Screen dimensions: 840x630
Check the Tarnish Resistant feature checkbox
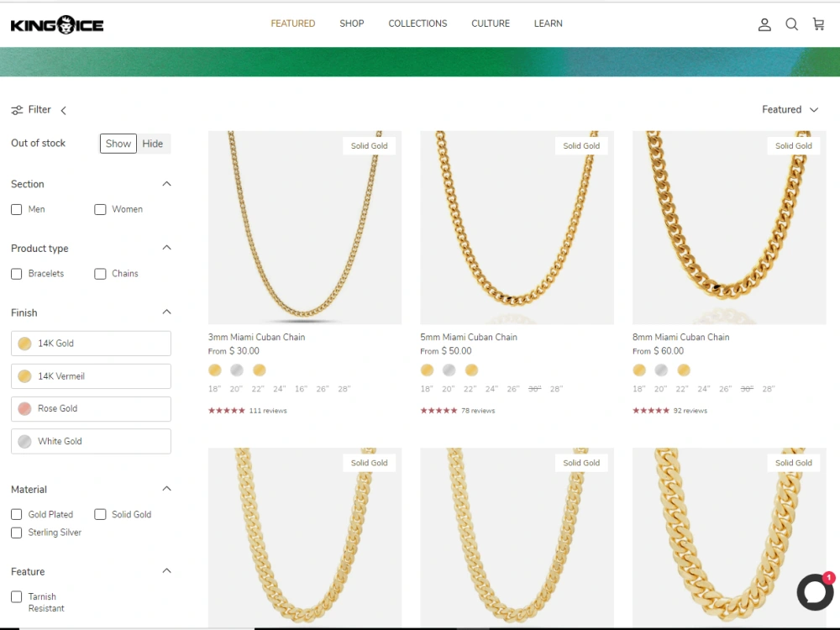coord(17,596)
